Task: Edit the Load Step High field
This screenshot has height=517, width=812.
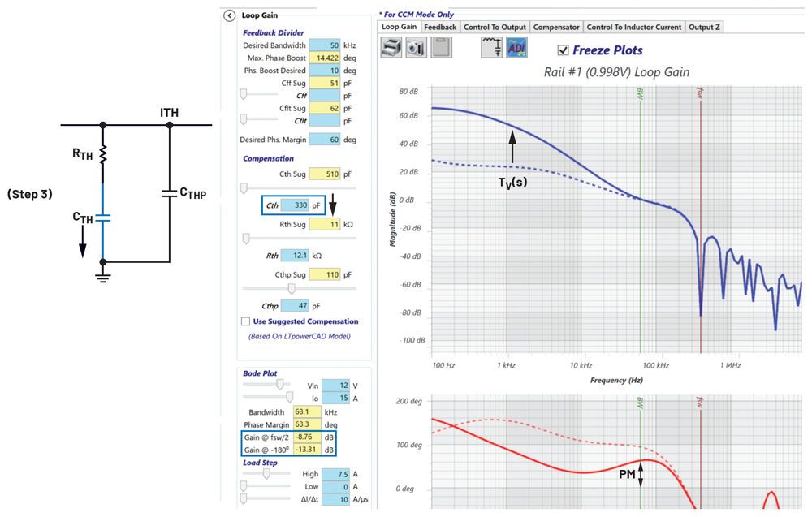Action: (x=337, y=473)
